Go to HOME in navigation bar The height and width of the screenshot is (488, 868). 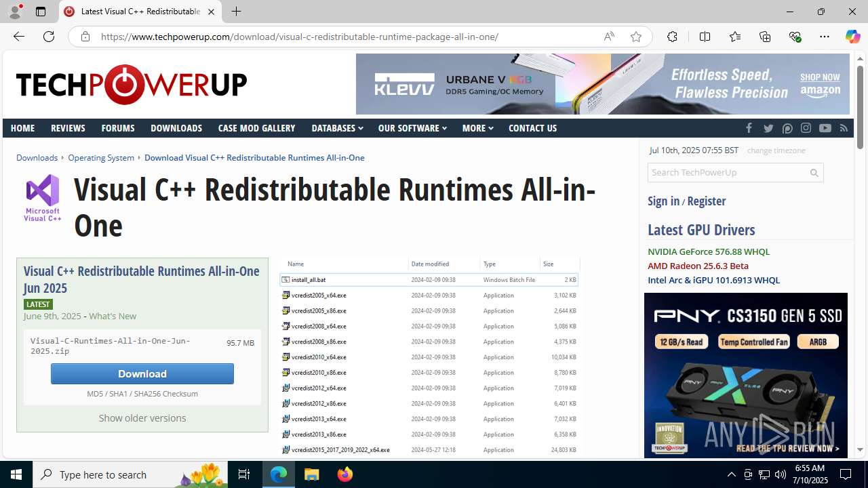[x=22, y=128]
